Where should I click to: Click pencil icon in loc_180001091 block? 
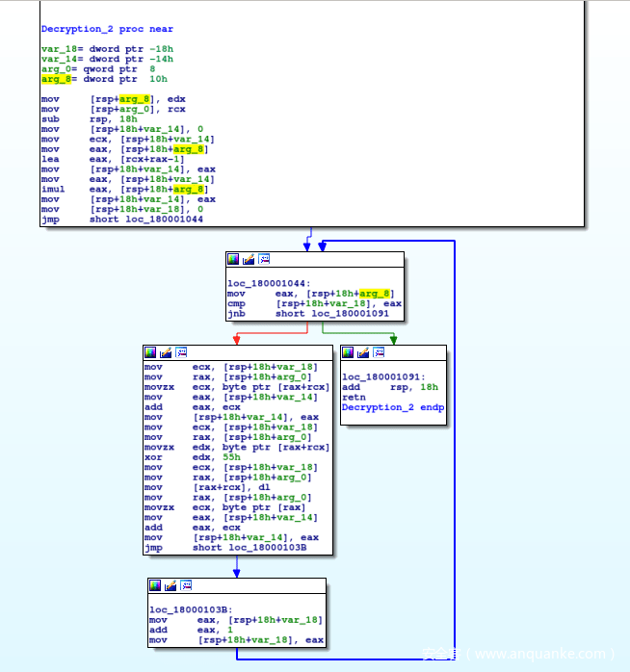[x=363, y=352]
